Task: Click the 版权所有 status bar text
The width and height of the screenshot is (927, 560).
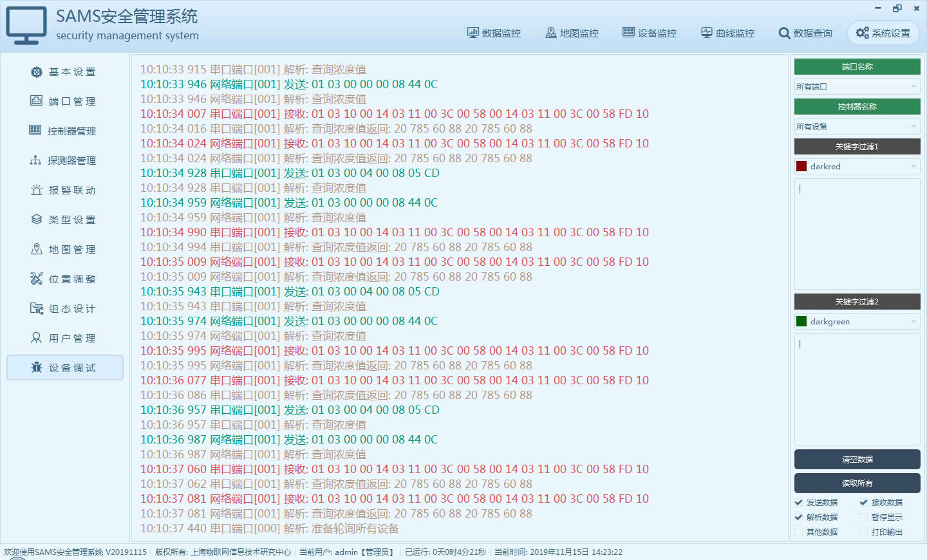Action: [223, 552]
